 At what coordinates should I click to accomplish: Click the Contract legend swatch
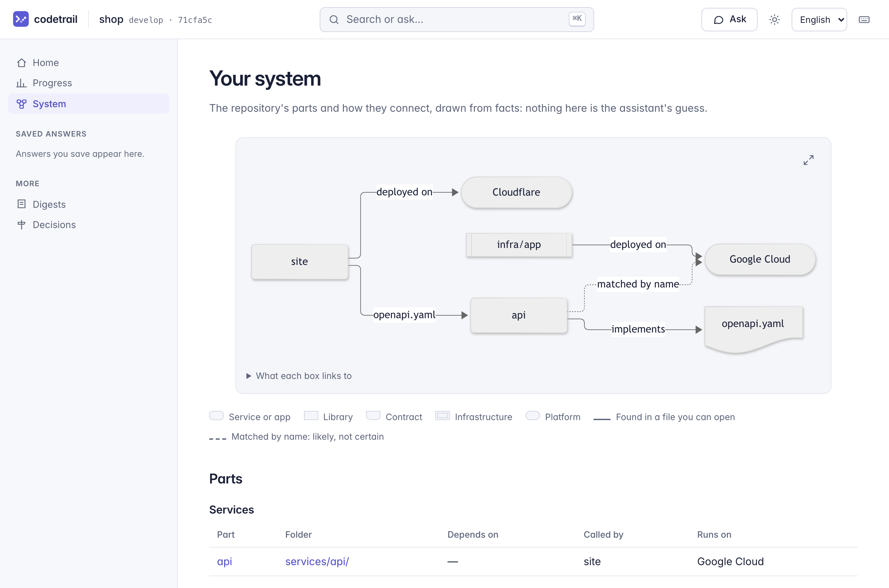pyautogui.click(x=373, y=416)
